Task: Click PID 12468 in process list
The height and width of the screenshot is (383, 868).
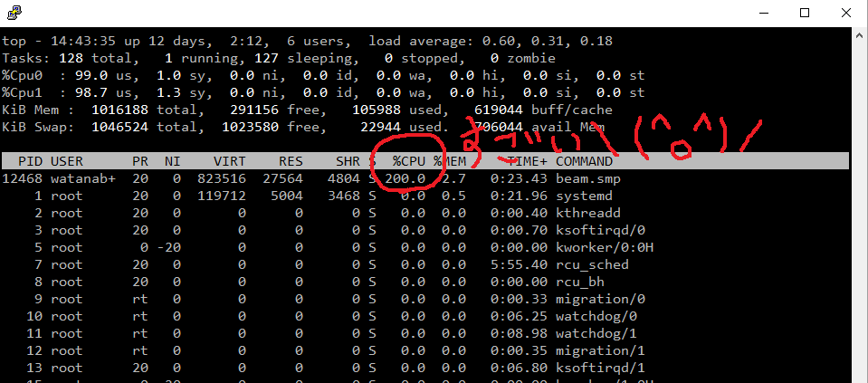Action: pyautogui.click(x=22, y=178)
